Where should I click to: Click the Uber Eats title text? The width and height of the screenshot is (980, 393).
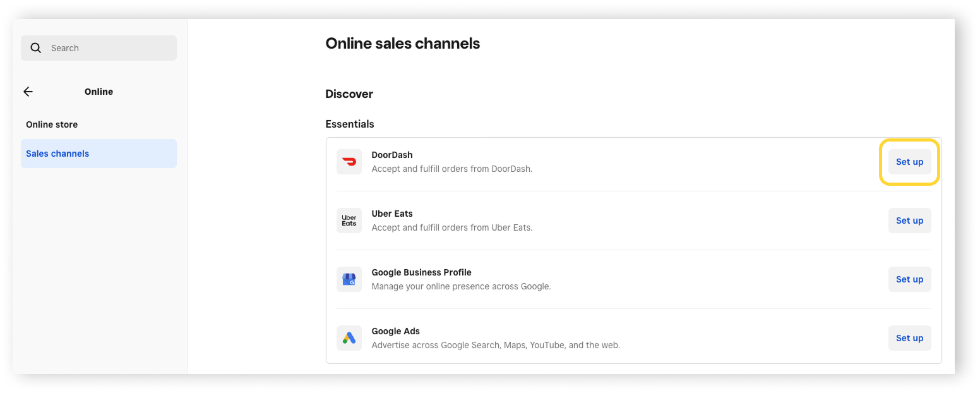point(392,214)
